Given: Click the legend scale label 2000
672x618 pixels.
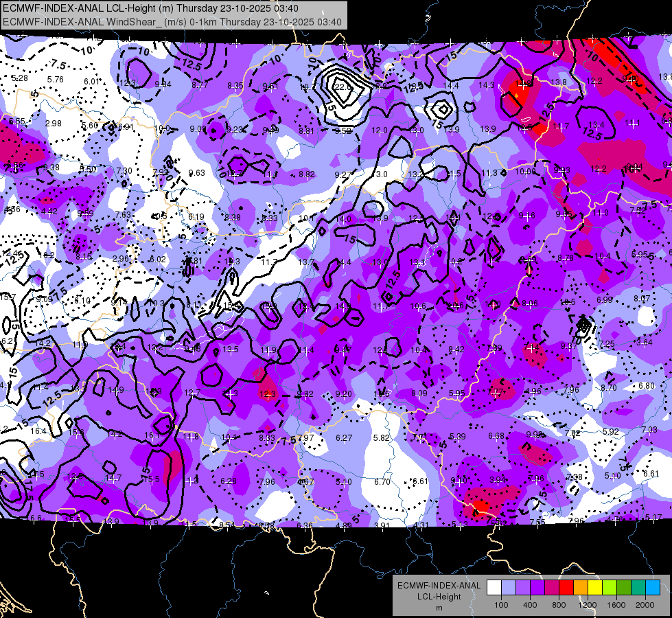Looking at the screenshot, I should [645, 605].
